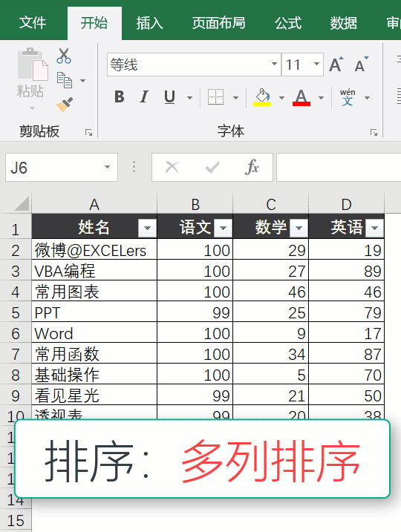Select row 6 header
Image resolution: width=401 pixels, height=532 pixels.
coord(16,333)
